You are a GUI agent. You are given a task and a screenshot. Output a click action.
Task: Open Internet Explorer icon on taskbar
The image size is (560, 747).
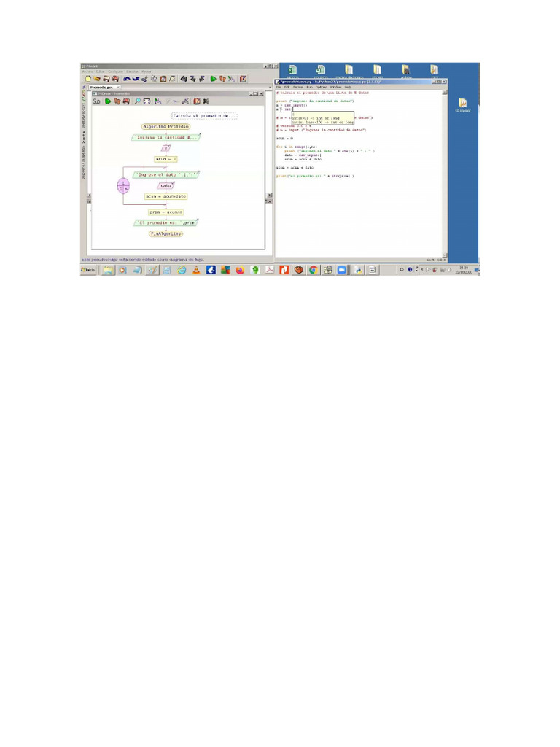(182, 270)
